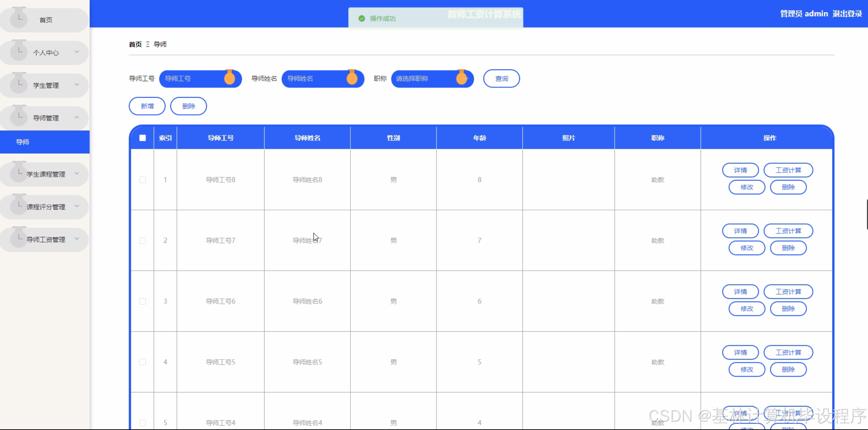Check the checkbox for row 导师工号6
Screen dimensions: 868x430
click(143, 301)
